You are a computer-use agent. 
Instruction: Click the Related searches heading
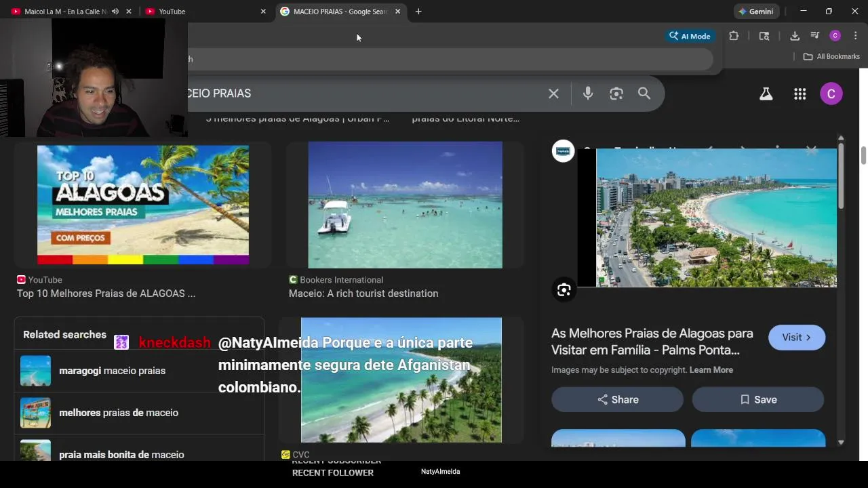64,335
